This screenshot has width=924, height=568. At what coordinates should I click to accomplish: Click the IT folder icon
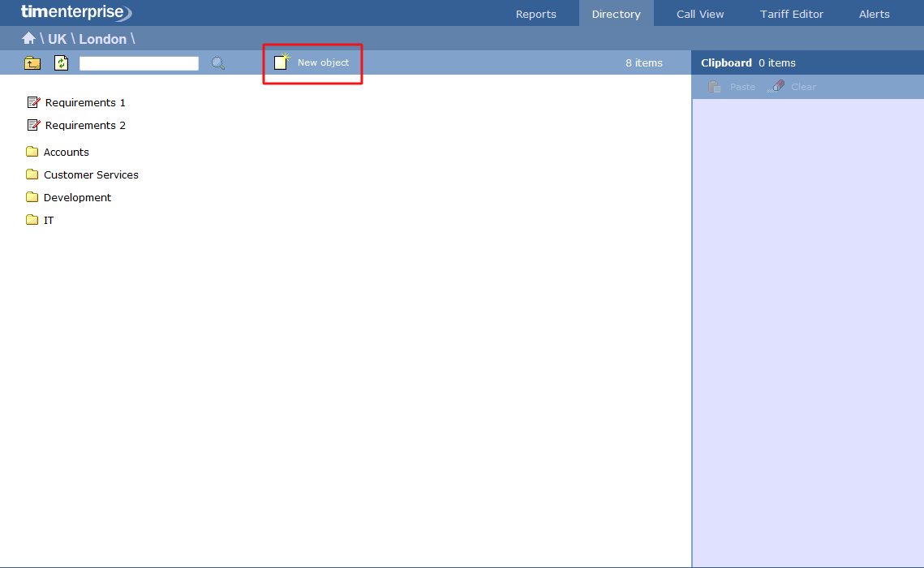click(x=32, y=220)
